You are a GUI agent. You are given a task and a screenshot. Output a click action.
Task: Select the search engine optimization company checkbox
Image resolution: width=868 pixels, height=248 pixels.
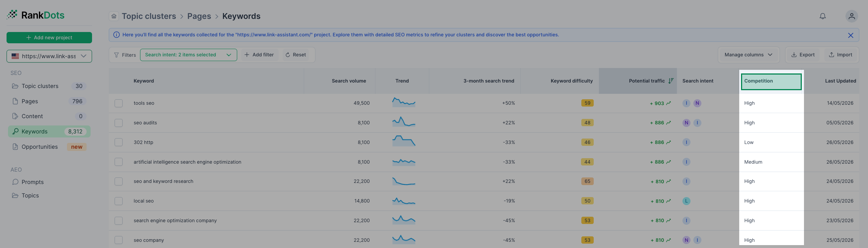click(119, 221)
